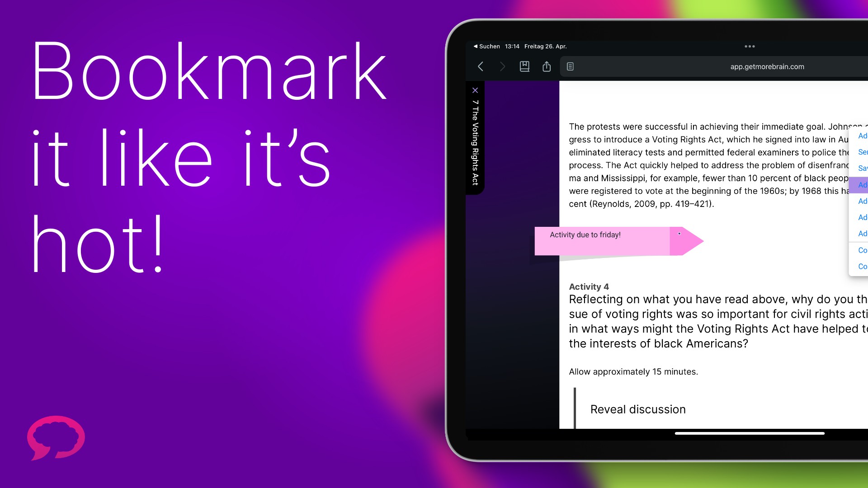The image size is (868, 488).
Task: Click the forward navigation arrow
Action: tap(501, 66)
